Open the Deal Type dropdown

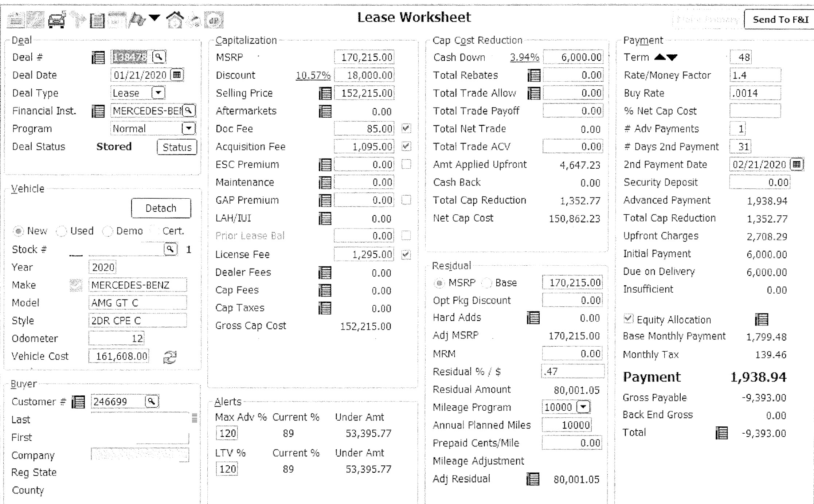(159, 93)
